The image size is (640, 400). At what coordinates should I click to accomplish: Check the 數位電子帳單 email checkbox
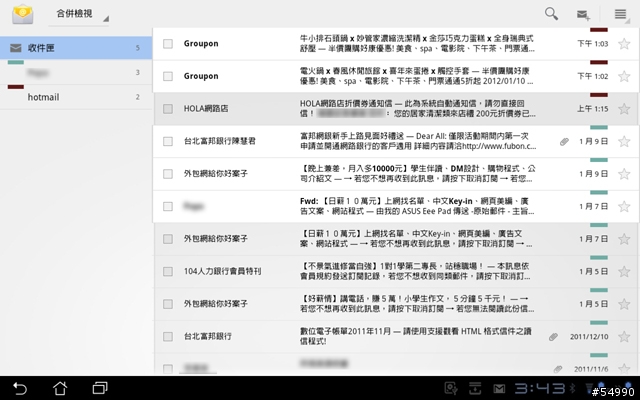[x=168, y=337]
